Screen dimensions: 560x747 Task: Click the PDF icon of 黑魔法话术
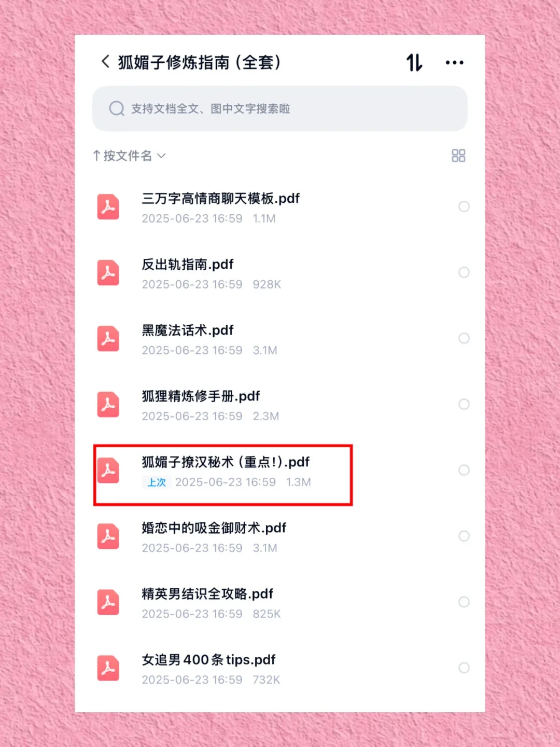pos(108,339)
